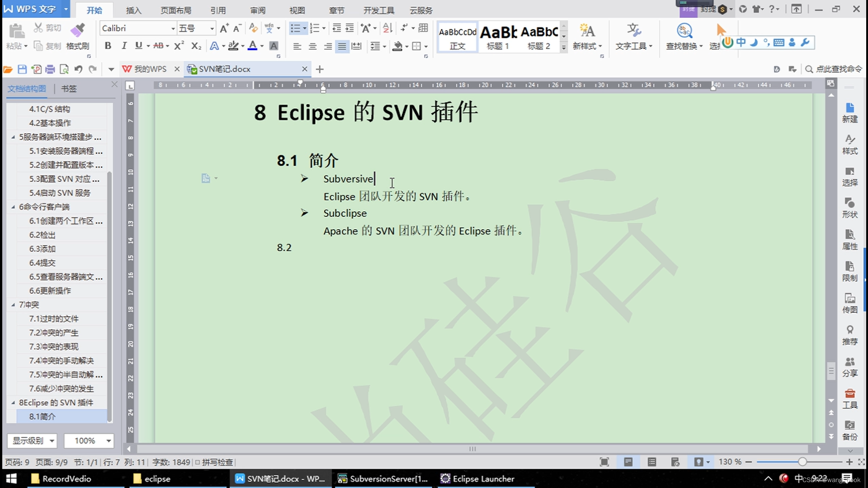Toggle the spell check checkbox in status bar

click(198, 462)
